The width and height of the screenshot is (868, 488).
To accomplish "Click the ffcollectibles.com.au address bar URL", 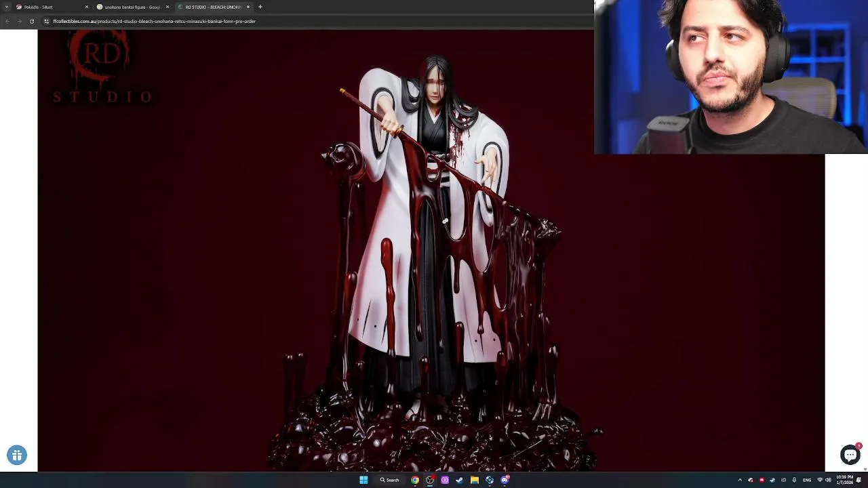I will 154,21.
